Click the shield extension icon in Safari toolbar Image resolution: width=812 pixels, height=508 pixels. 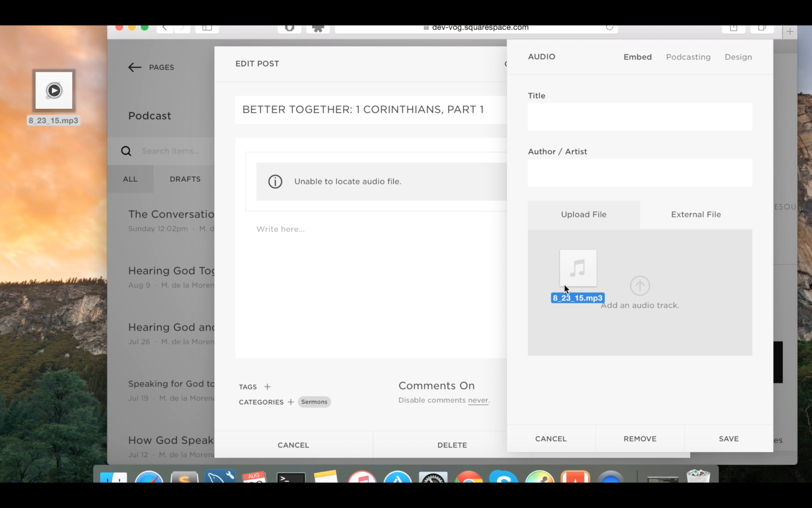(289, 28)
